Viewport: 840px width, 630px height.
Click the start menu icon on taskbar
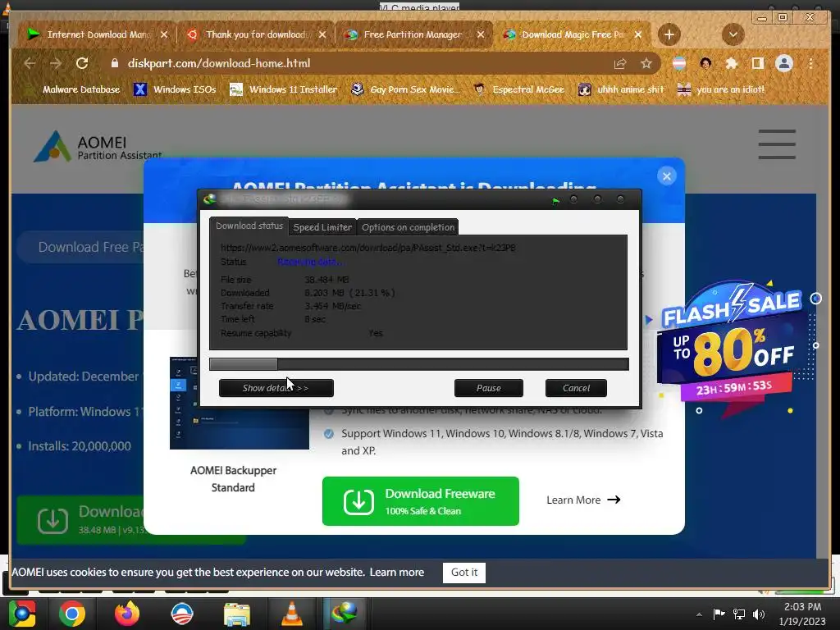tap(21, 614)
